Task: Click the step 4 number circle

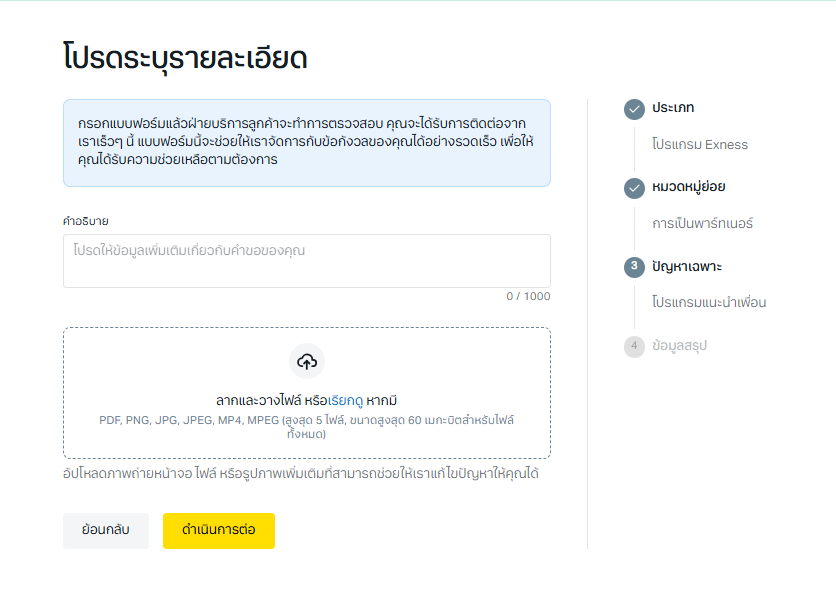Action: (x=634, y=346)
